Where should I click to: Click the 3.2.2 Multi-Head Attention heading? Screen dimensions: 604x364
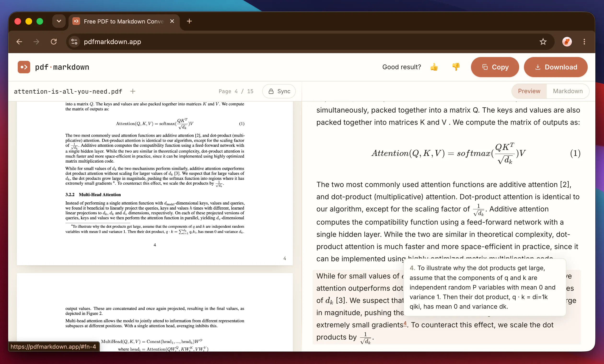93,195
